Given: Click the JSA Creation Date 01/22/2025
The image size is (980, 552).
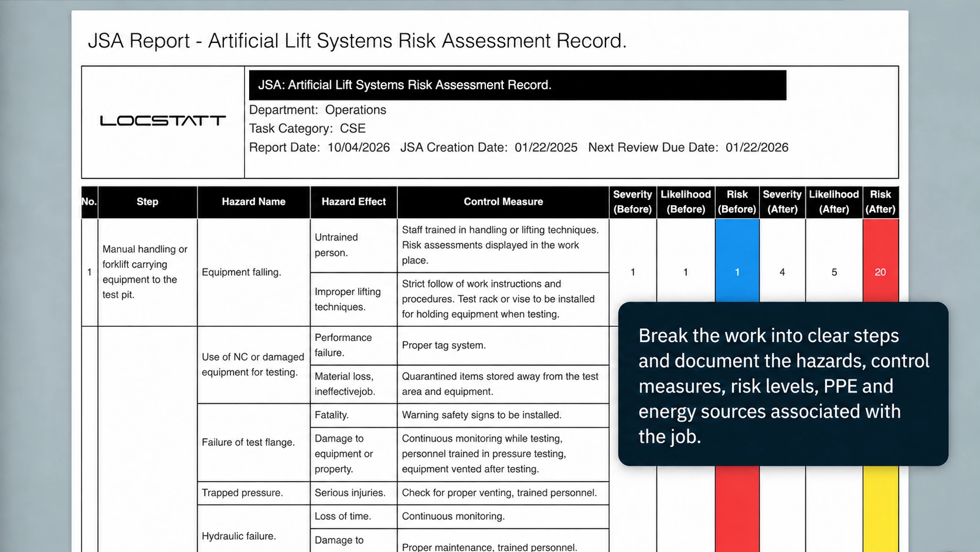Looking at the screenshot, I should [x=546, y=147].
